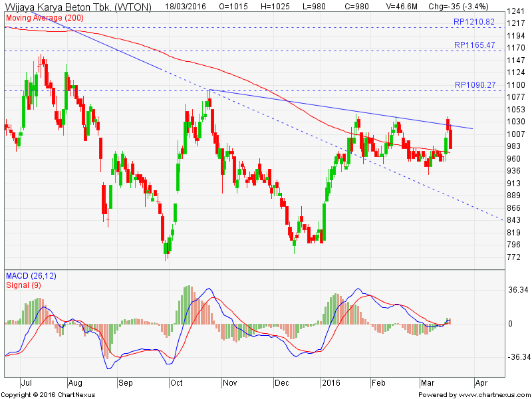Click the RP1090.27 resistance level label
This screenshot has width=532, height=399.
pos(475,85)
